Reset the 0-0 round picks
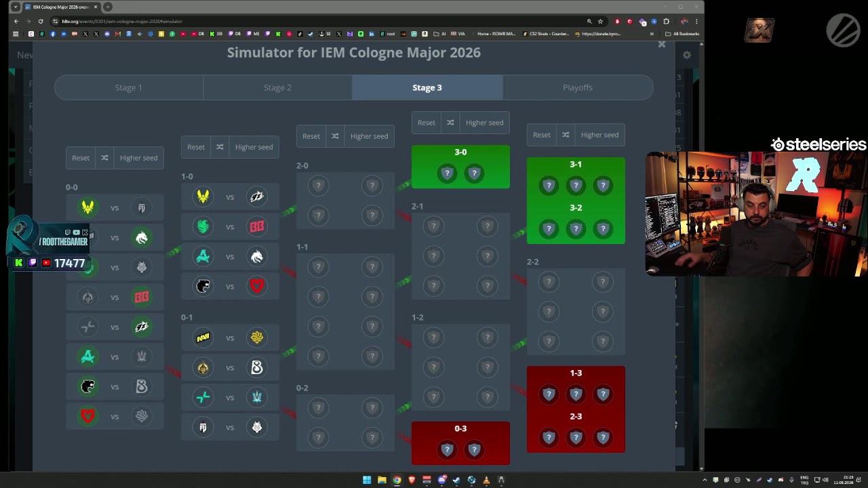The height and width of the screenshot is (488, 868). pos(81,158)
